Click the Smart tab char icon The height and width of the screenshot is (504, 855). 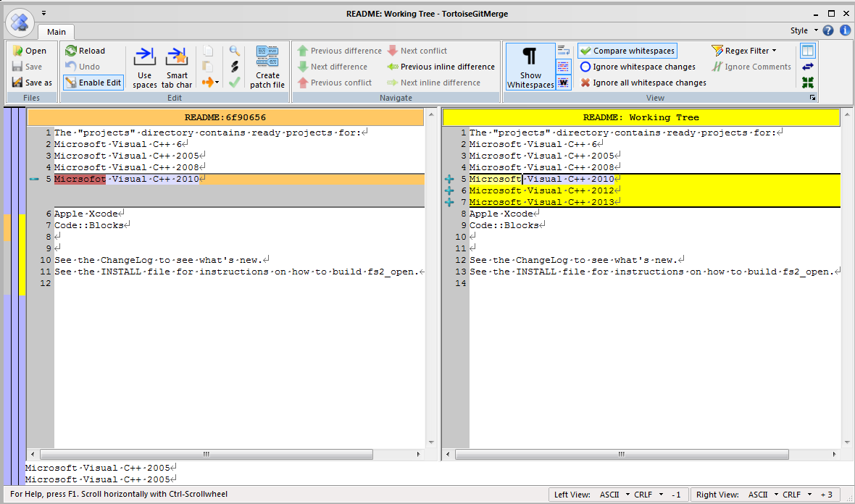point(177,56)
